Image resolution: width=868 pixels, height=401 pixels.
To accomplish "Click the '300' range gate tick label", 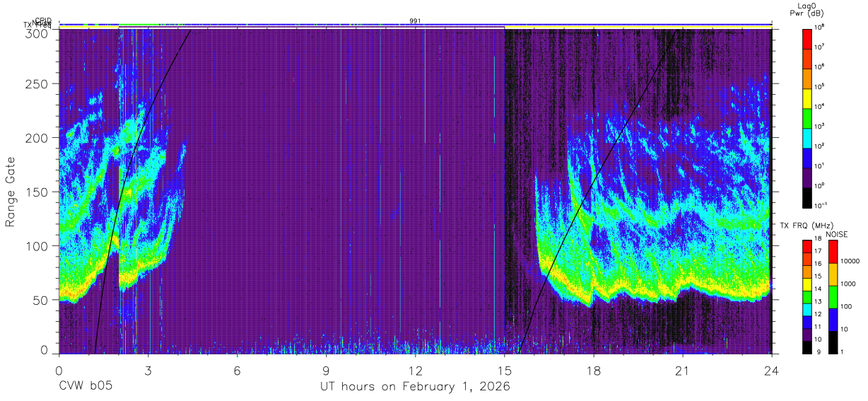I will (x=37, y=33).
